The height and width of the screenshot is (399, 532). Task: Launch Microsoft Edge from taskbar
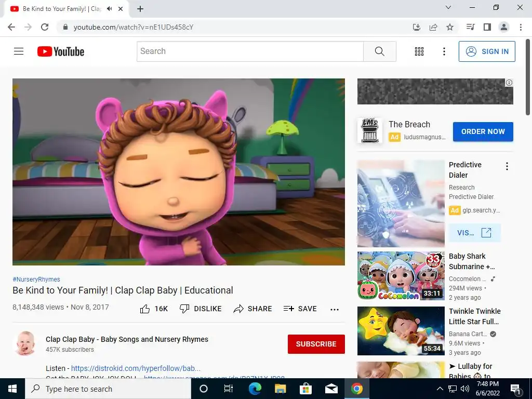tap(255, 389)
